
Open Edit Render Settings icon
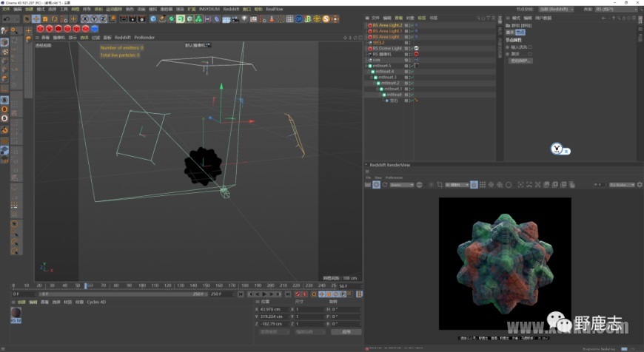[x=141, y=19]
